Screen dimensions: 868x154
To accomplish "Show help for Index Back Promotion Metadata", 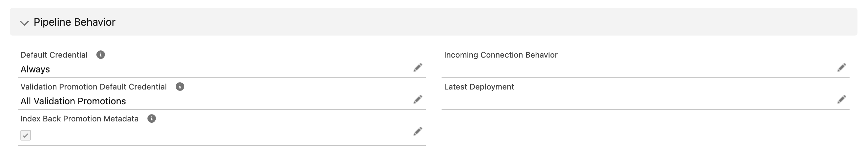I will point(152,118).
